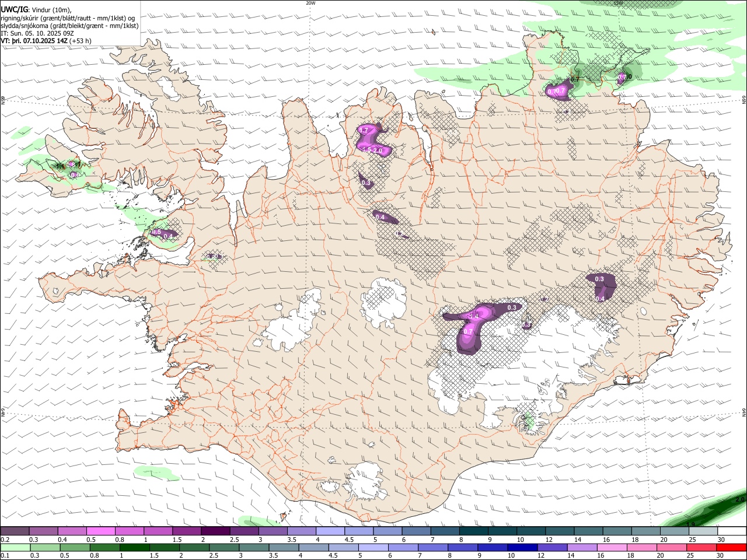Screen dimensions: 747x560
Task: Pick the 3.5–4 lavender snow scale swatch
Action: 301,531
